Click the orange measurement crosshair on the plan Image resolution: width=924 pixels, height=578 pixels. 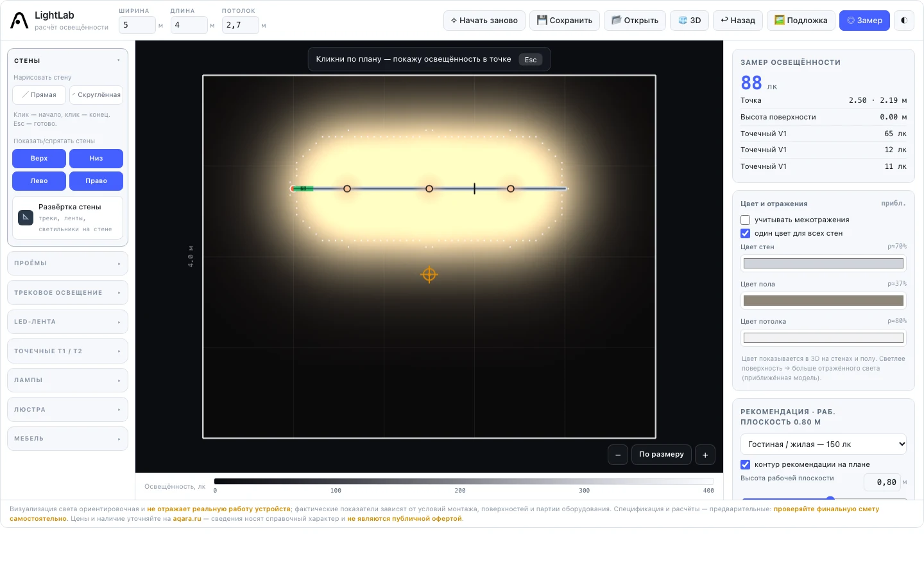click(429, 275)
